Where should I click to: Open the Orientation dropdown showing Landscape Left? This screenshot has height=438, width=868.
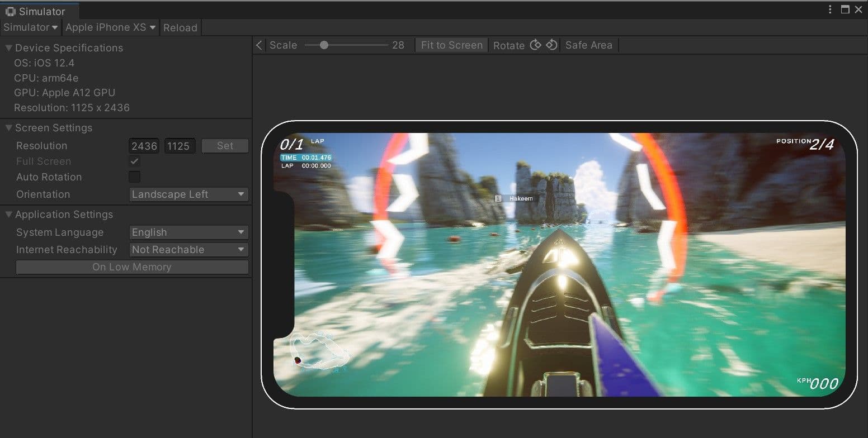(188, 194)
